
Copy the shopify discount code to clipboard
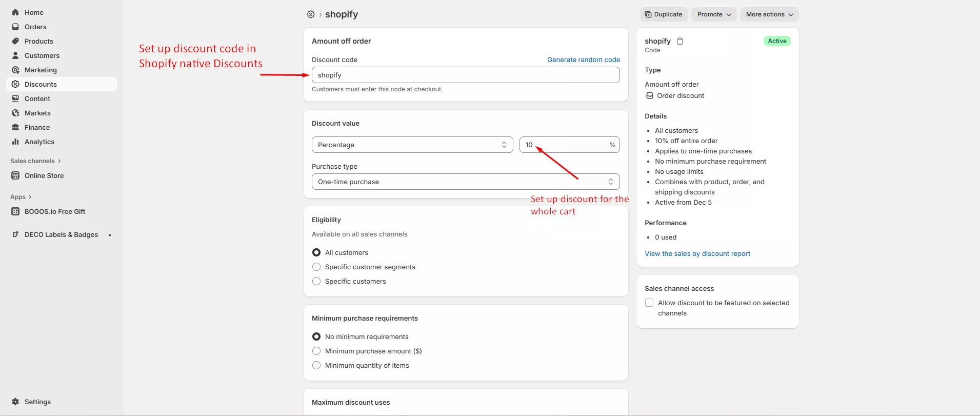(x=680, y=41)
